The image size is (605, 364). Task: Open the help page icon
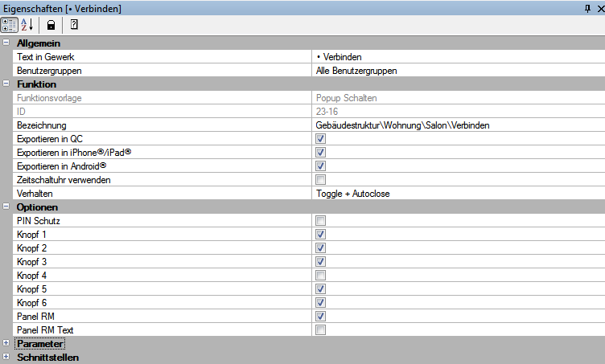click(74, 25)
